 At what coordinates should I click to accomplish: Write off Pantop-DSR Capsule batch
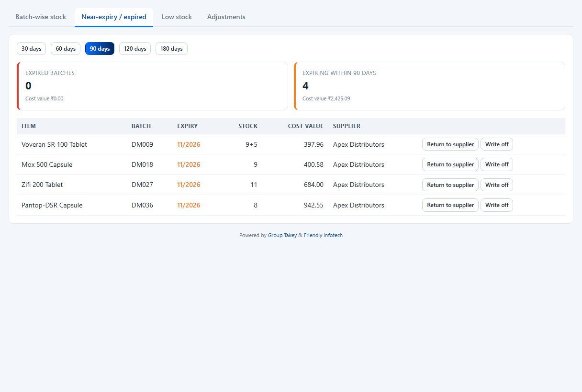coord(497,205)
